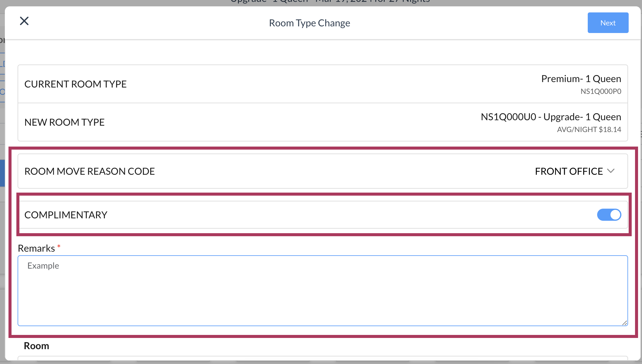The height and width of the screenshot is (364, 642).
Task: Click the AVG/NIGHT $18.14 rate text
Action: click(x=589, y=130)
